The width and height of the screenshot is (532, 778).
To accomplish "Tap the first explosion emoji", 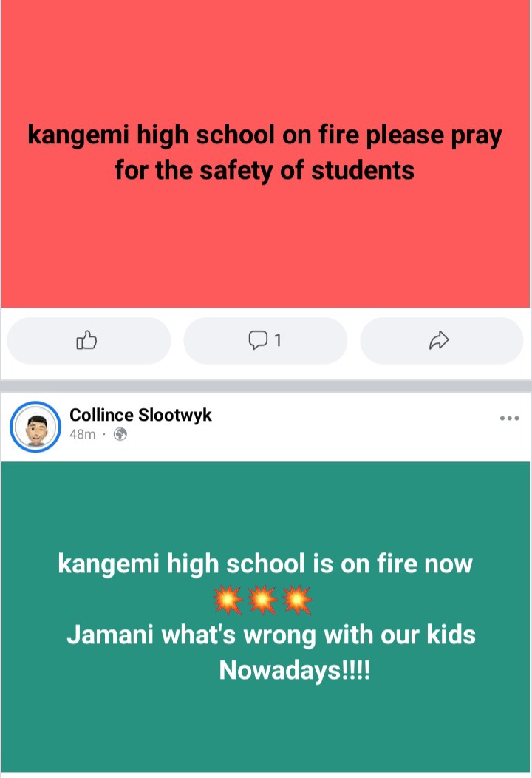I will (x=228, y=600).
